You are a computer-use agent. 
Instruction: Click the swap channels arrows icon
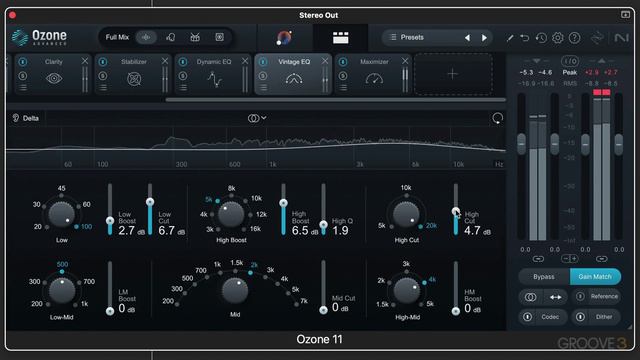556,297
